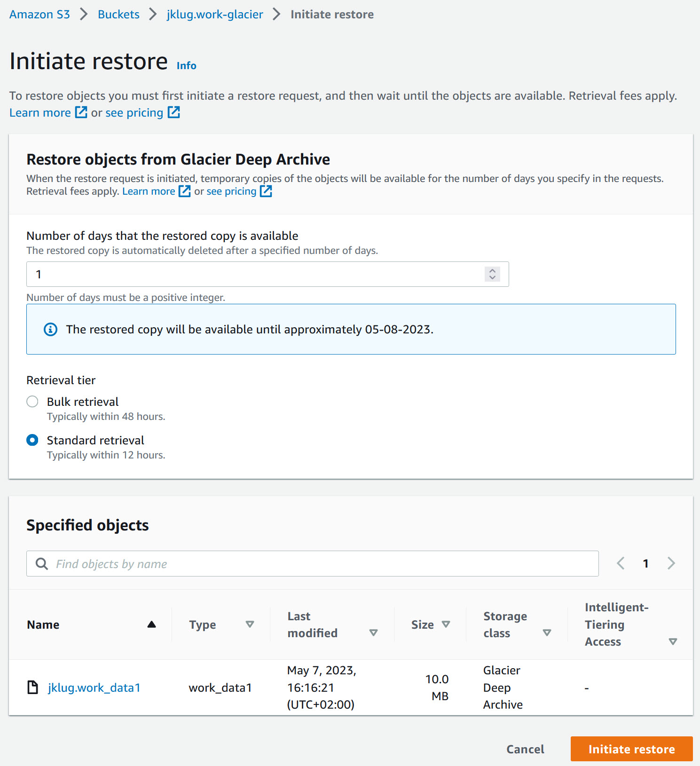Sort by Storage class column arrow
700x766 pixels.
point(547,633)
